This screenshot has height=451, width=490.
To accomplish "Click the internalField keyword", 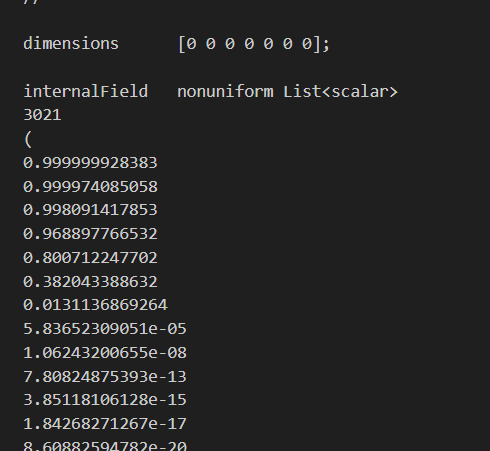I will pyautogui.click(x=86, y=91).
